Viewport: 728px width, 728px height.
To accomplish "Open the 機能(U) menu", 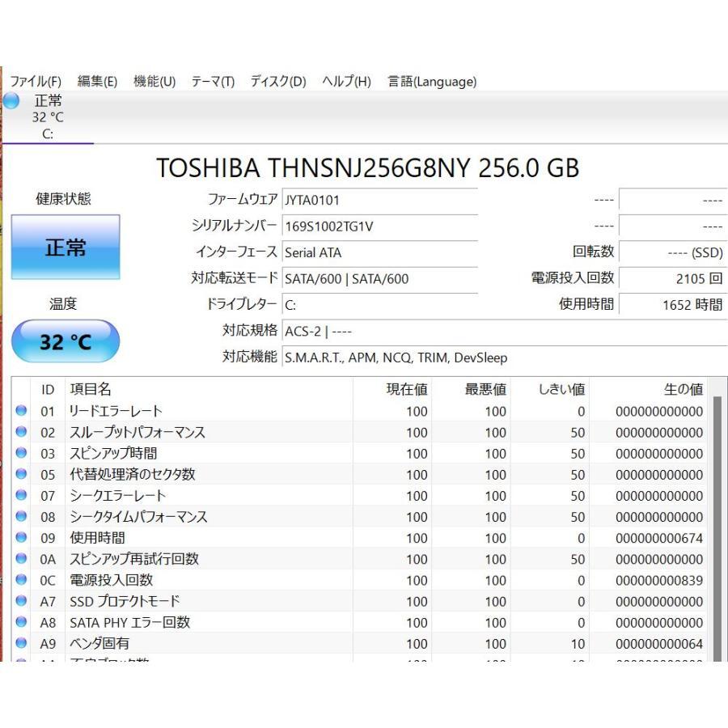I will click(x=154, y=81).
